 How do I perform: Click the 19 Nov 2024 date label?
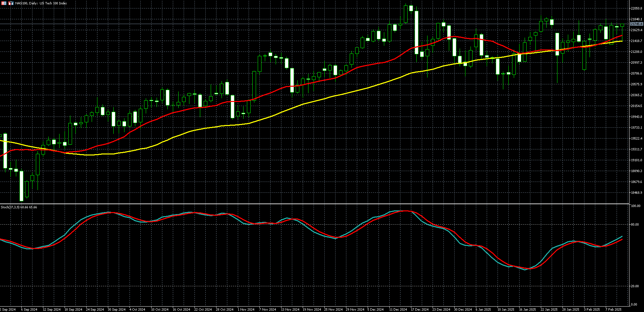point(312,310)
